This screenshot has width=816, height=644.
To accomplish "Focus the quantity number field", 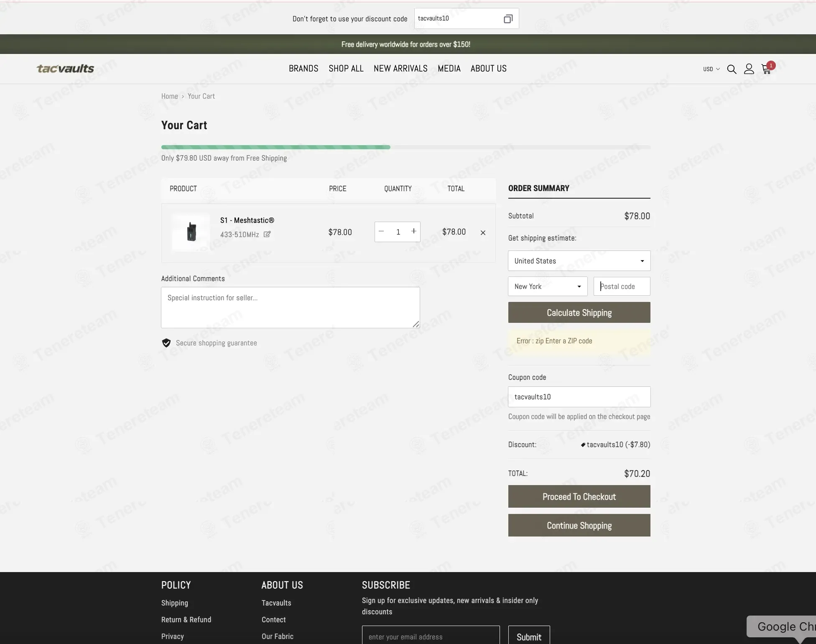I will pos(398,232).
